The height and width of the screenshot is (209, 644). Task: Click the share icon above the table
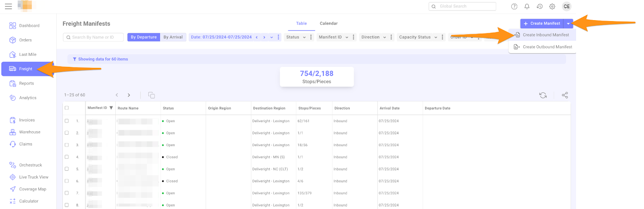tap(565, 95)
